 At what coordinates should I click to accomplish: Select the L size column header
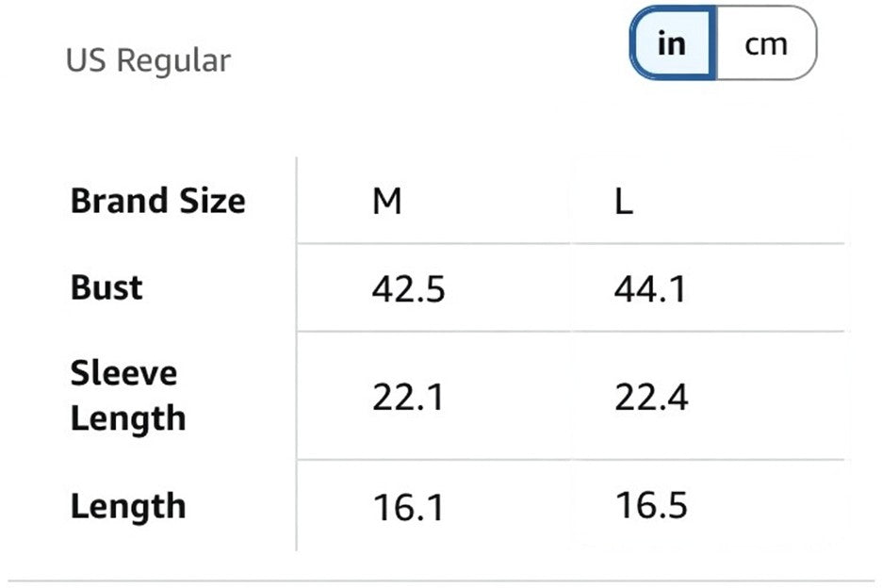[624, 201]
